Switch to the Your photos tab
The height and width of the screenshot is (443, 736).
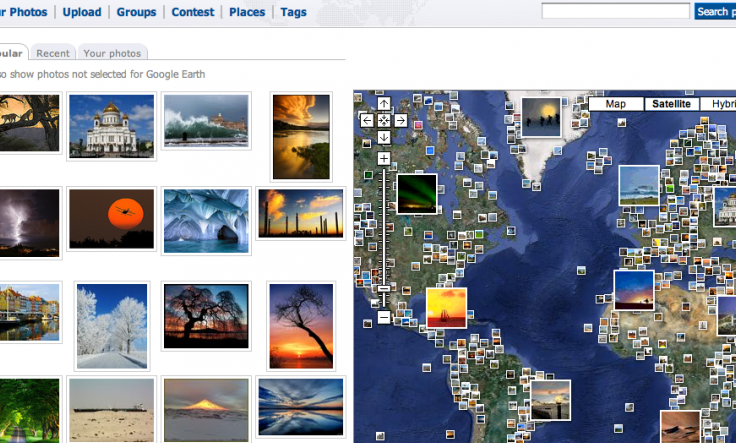point(112,53)
